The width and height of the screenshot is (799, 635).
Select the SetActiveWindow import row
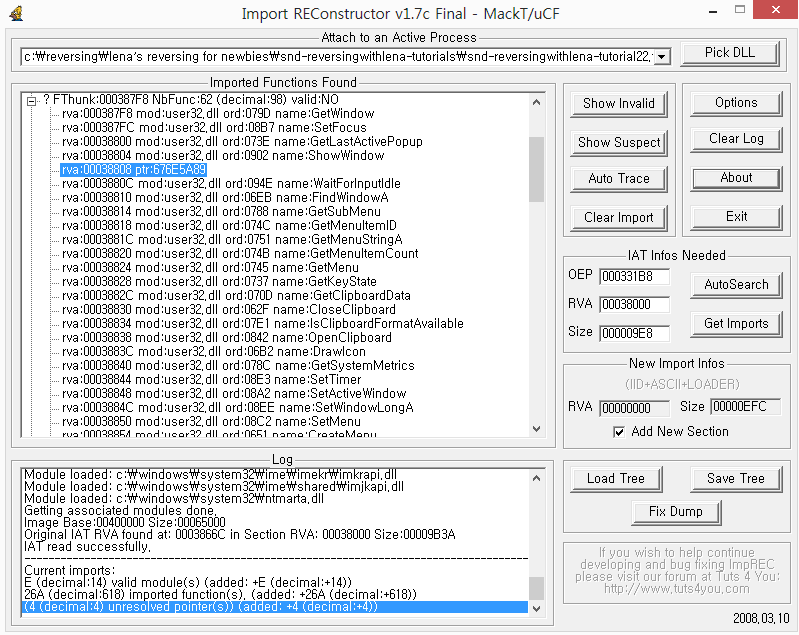click(234, 394)
